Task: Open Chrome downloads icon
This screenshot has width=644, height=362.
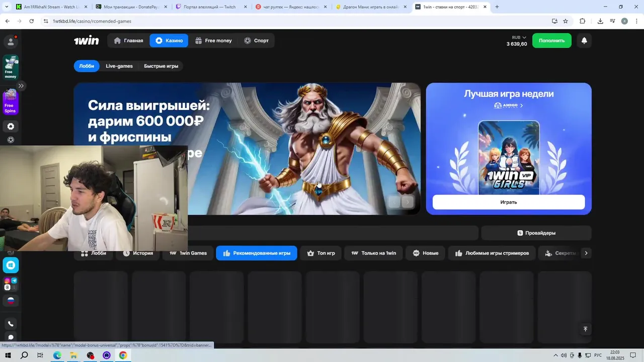Action: pos(600,21)
